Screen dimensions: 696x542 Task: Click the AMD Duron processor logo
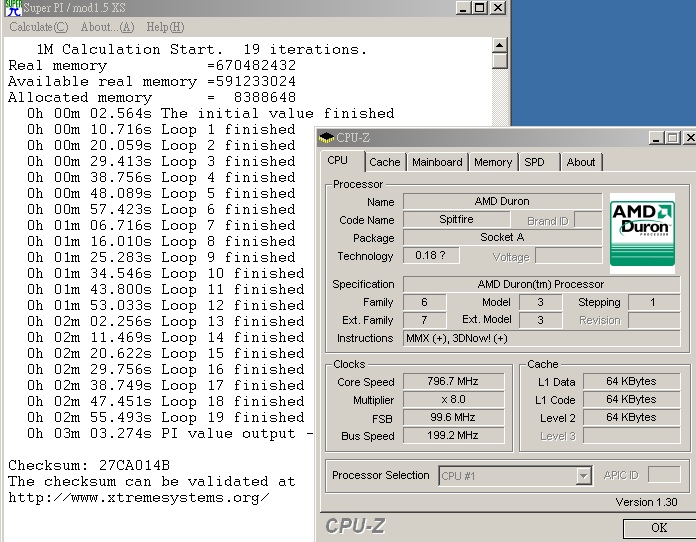click(x=642, y=233)
